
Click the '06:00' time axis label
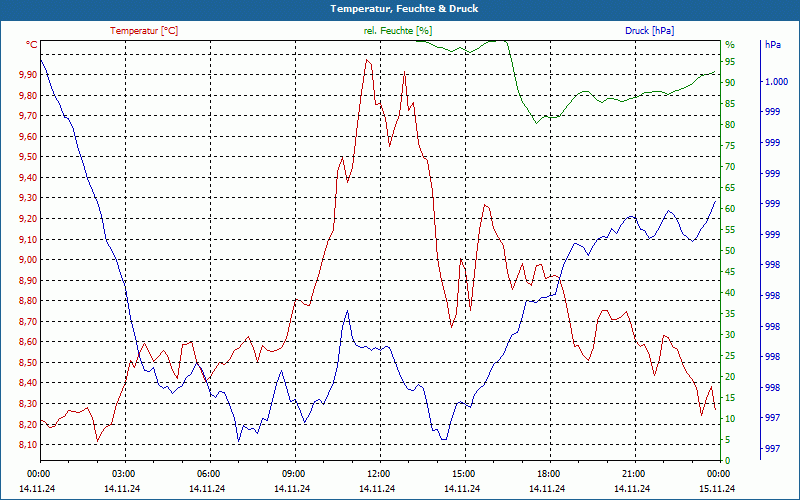click(208, 474)
